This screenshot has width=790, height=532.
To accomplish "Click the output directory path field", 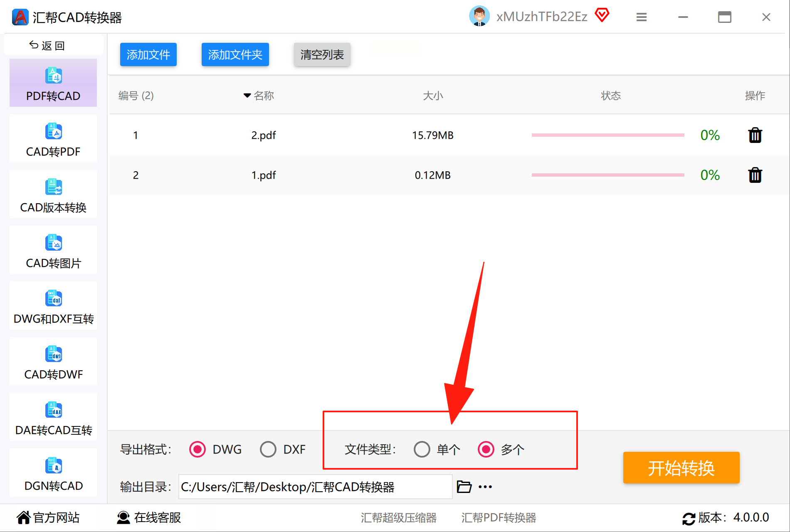I will pyautogui.click(x=315, y=487).
